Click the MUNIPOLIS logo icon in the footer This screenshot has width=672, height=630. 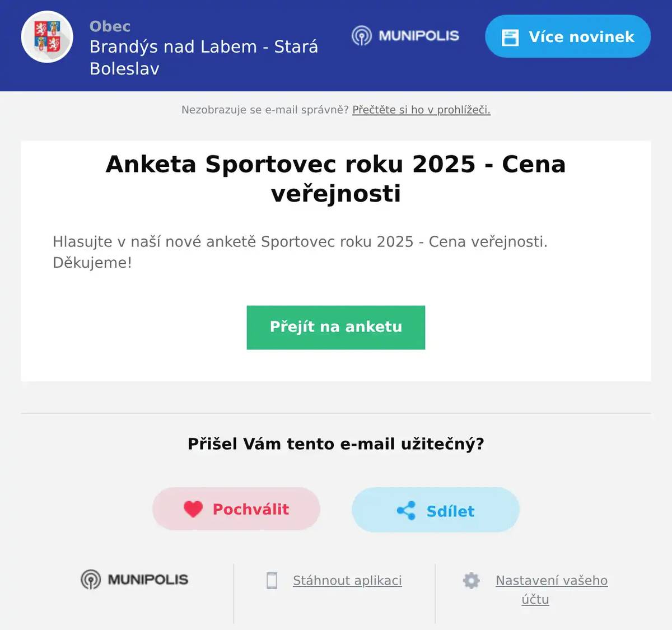[x=90, y=580]
